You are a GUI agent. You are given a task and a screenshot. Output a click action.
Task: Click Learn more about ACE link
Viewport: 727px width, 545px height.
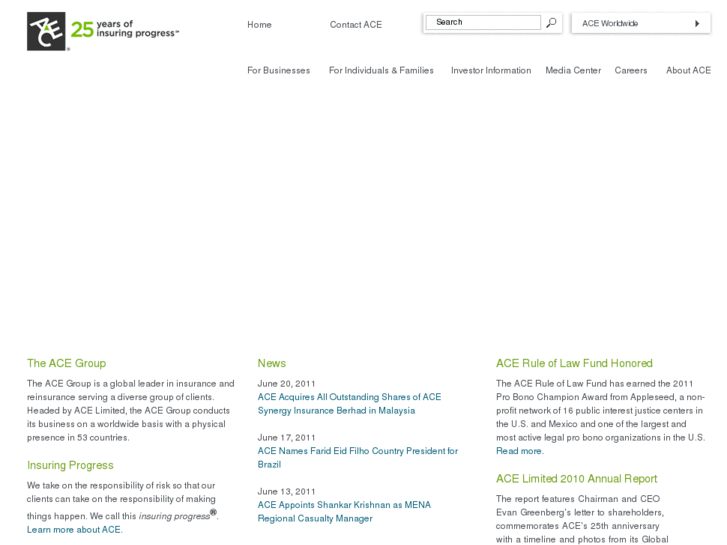point(75,530)
